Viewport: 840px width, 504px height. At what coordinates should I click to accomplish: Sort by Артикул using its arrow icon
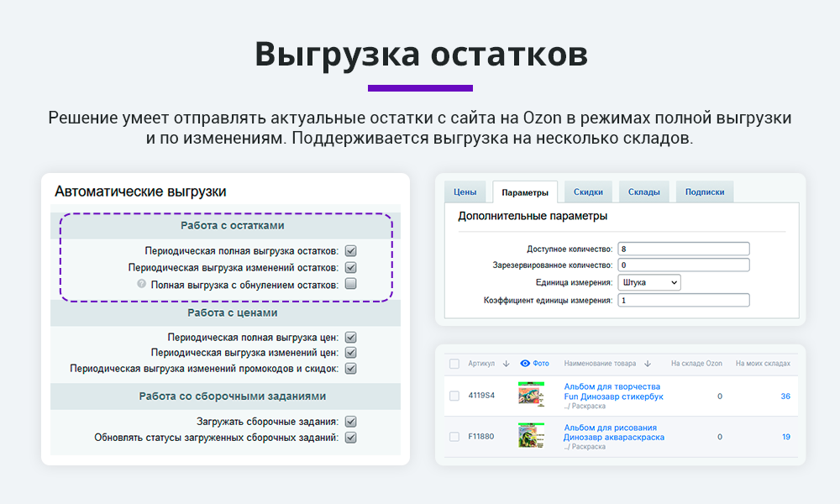[506, 364]
